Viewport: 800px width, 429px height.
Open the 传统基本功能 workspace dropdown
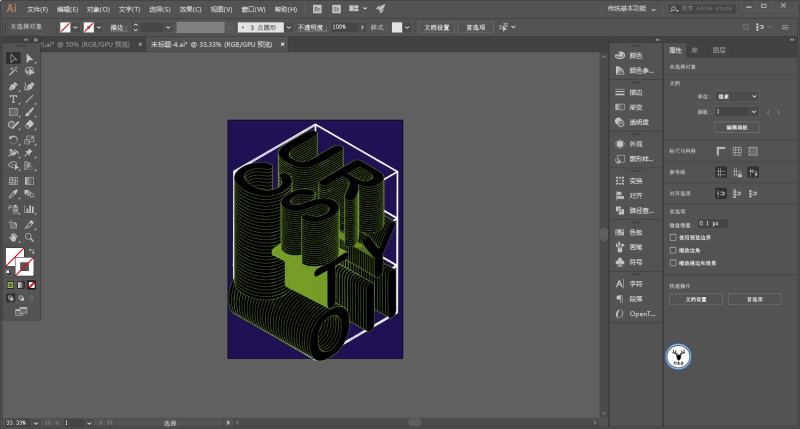[x=631, y=9]
